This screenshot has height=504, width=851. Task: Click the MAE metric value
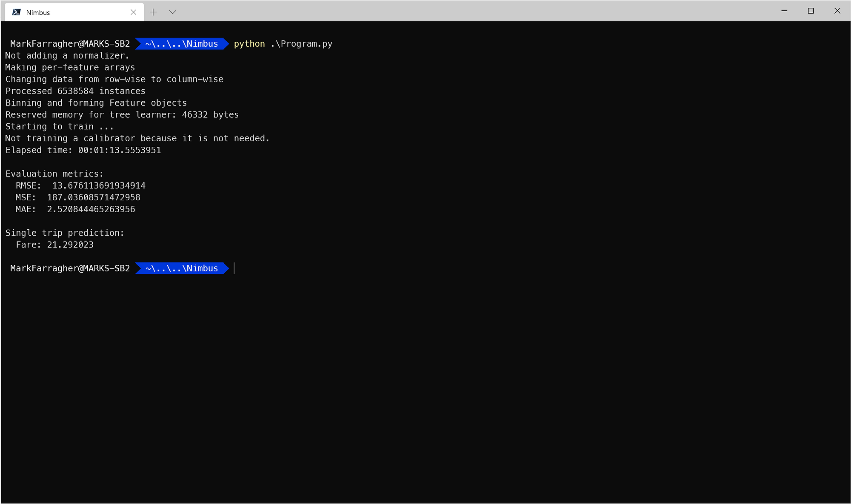(91, 210)
